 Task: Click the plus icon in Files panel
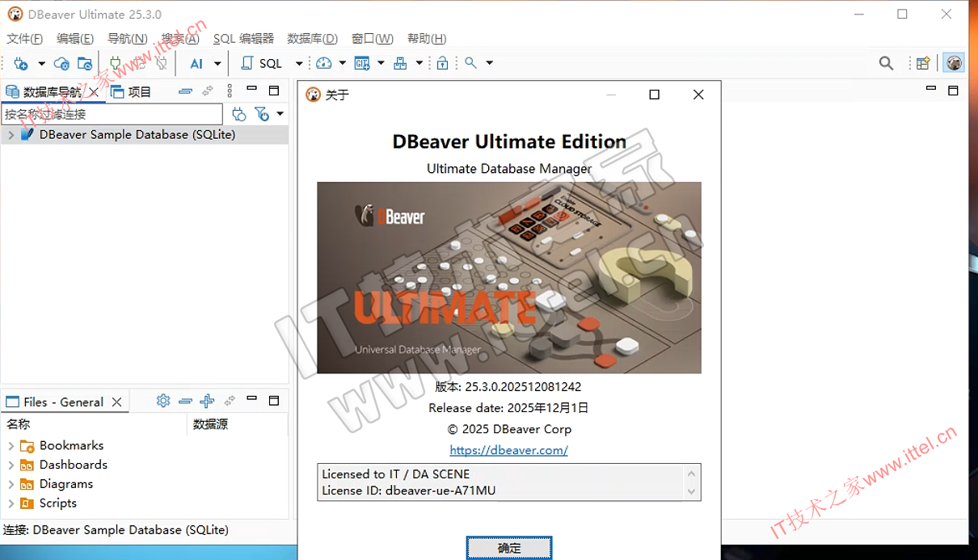(x=207, y=401)
